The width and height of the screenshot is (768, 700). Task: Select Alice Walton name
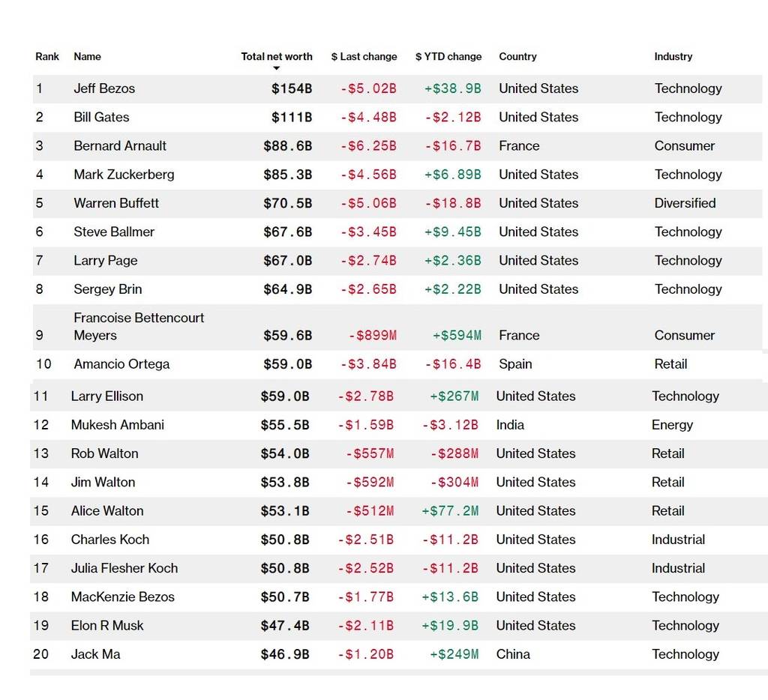107,511
